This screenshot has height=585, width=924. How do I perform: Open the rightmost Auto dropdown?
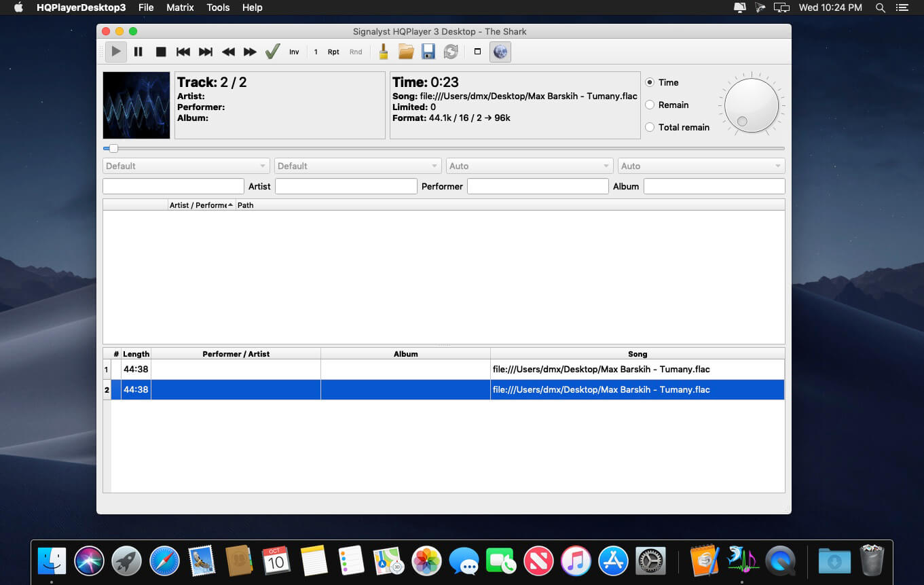coord(701,166)
